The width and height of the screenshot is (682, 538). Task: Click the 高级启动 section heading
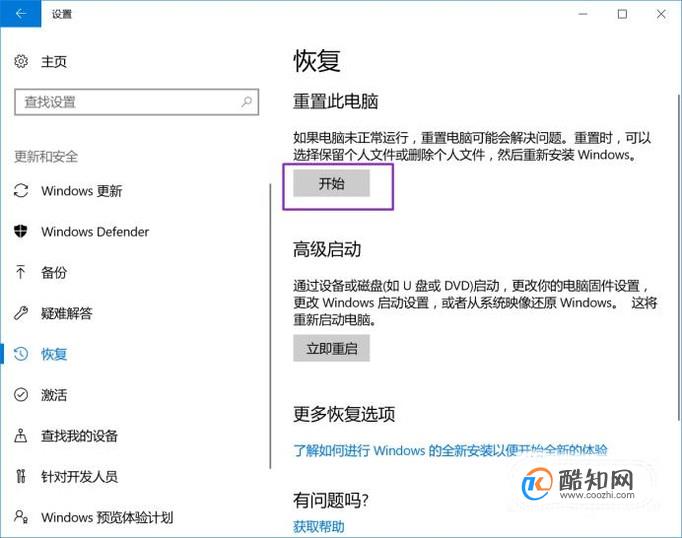pos(327,249)
